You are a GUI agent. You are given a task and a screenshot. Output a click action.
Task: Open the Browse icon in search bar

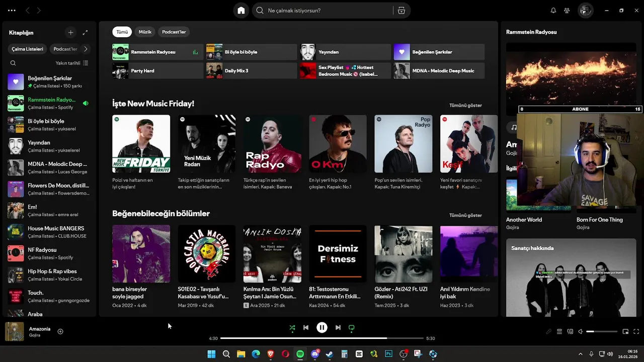[401, 10]
